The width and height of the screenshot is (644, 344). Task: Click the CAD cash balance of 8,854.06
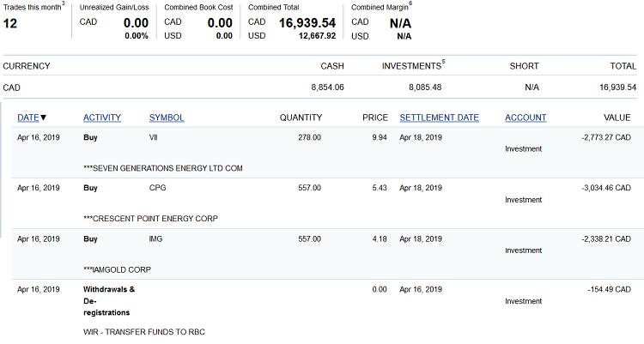[x=326, y=87]
